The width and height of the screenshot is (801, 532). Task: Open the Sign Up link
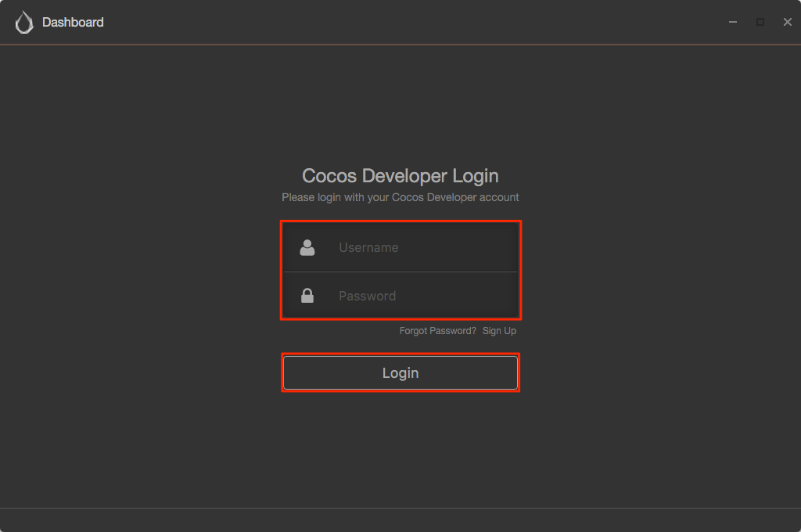499,331
